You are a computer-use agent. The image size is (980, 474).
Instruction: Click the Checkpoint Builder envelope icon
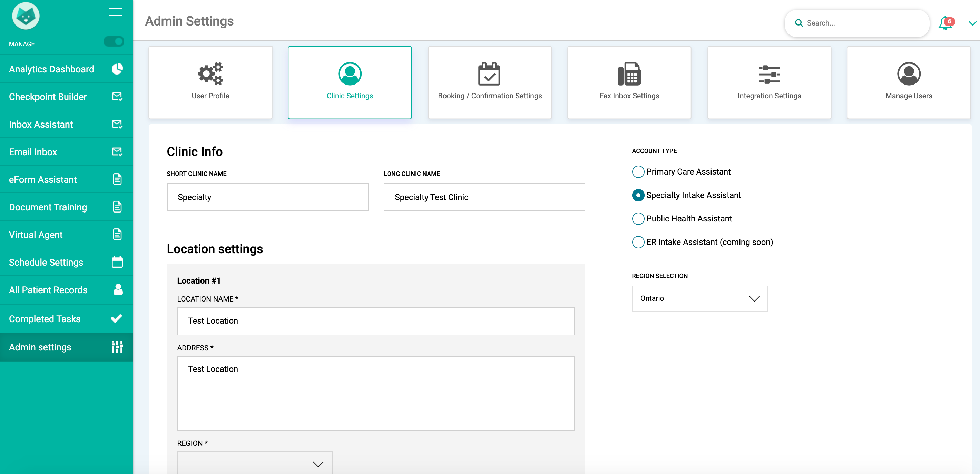pos(117,97)
